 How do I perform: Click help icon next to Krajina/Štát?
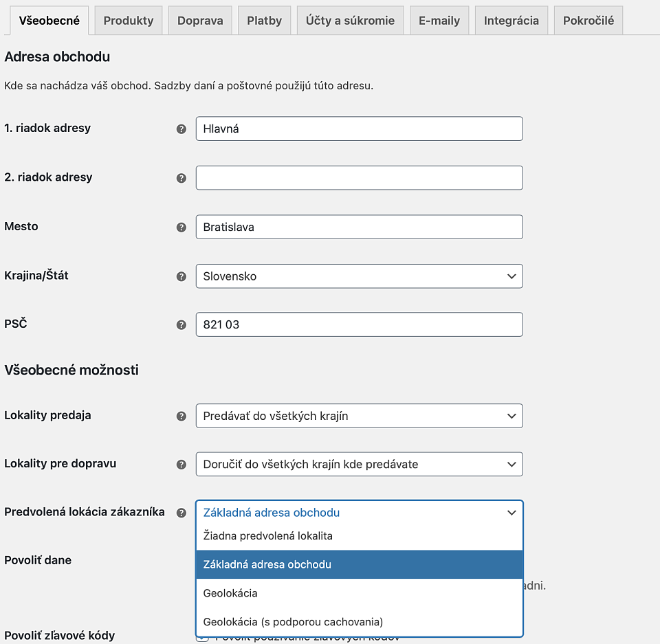pos(181,276)
